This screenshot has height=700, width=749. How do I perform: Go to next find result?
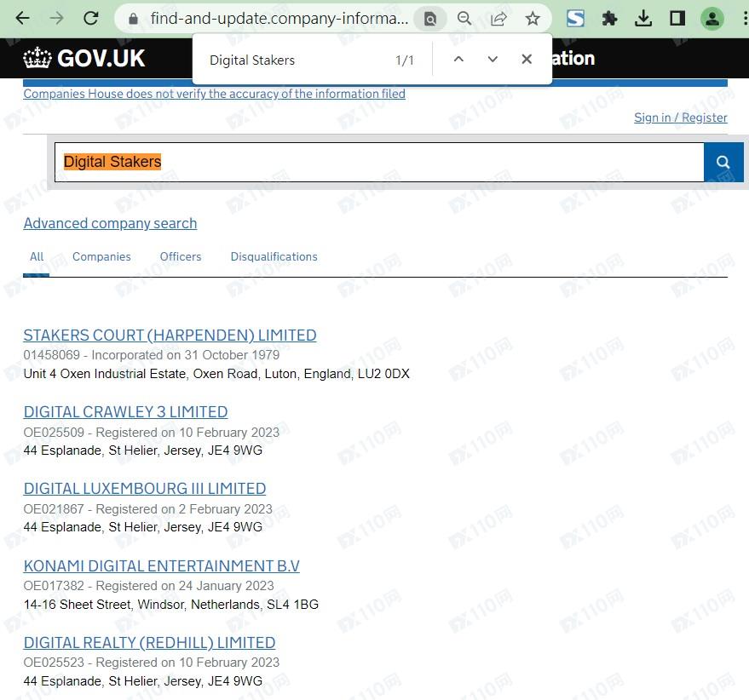point(493,60)
